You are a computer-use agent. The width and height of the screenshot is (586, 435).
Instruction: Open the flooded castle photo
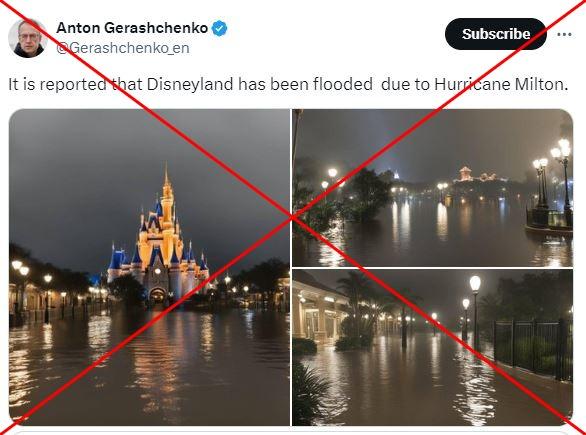coord(149,267)
